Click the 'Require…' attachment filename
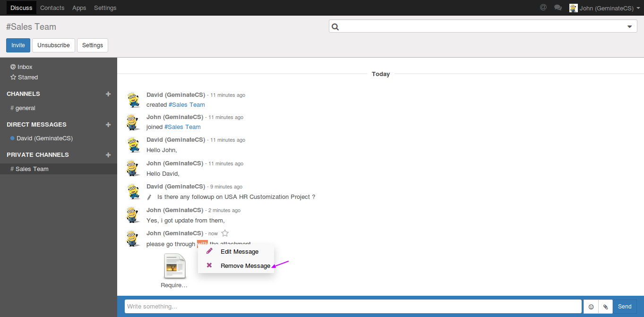The height and width of the screenshot is (317, 644). (174, 285)
